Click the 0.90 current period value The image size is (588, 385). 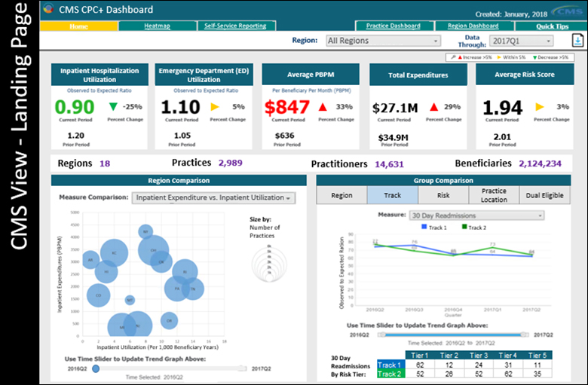click(x=75, y=107)
